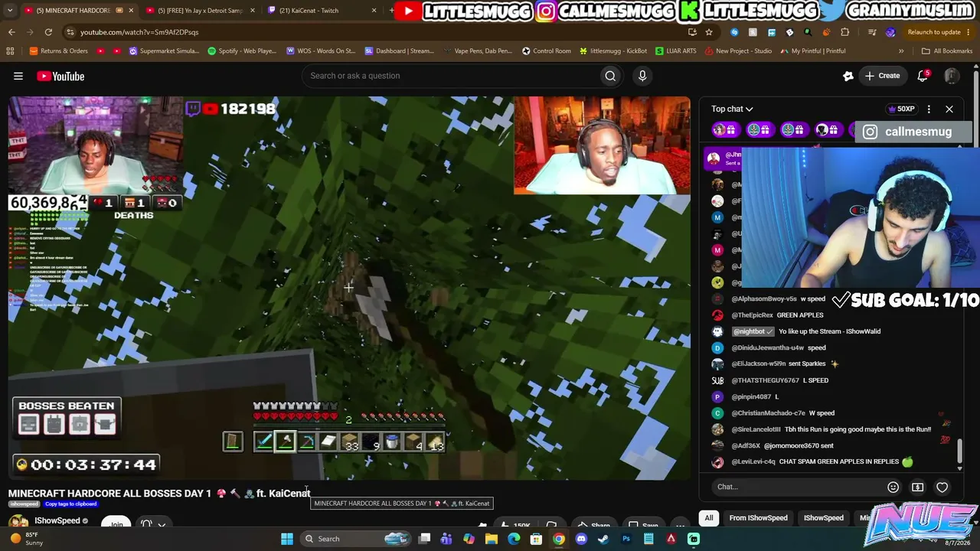The width and height of the screenshot is (980, 551).
Task: Open the My Printful bookmark
Action: pos(813,51)
